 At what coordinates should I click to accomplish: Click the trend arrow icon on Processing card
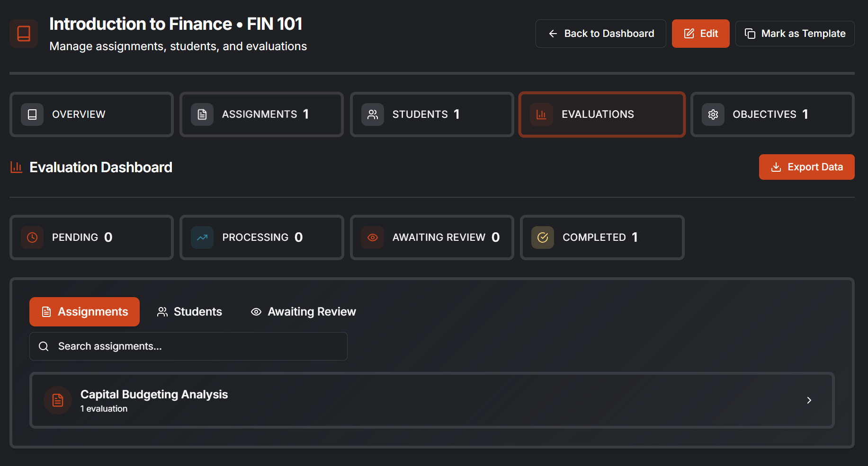click(202, 237)
